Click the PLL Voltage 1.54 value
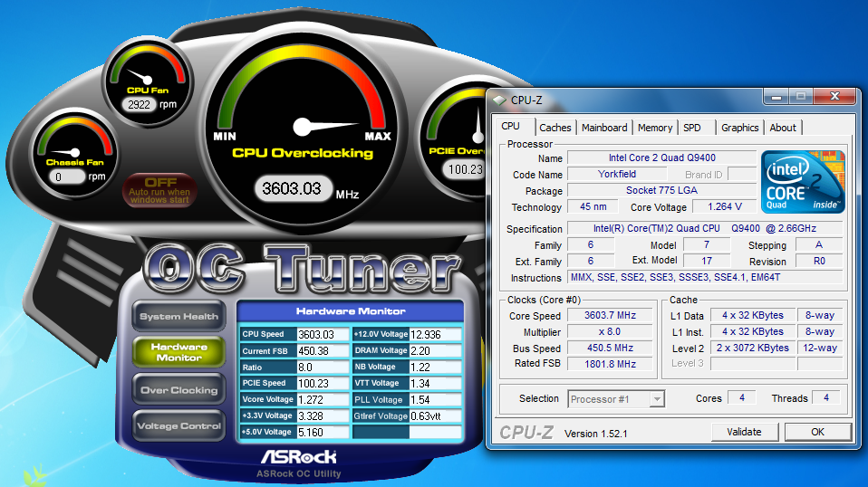The width and height of the screenshot is (868, 487). (x=435, y=399)
